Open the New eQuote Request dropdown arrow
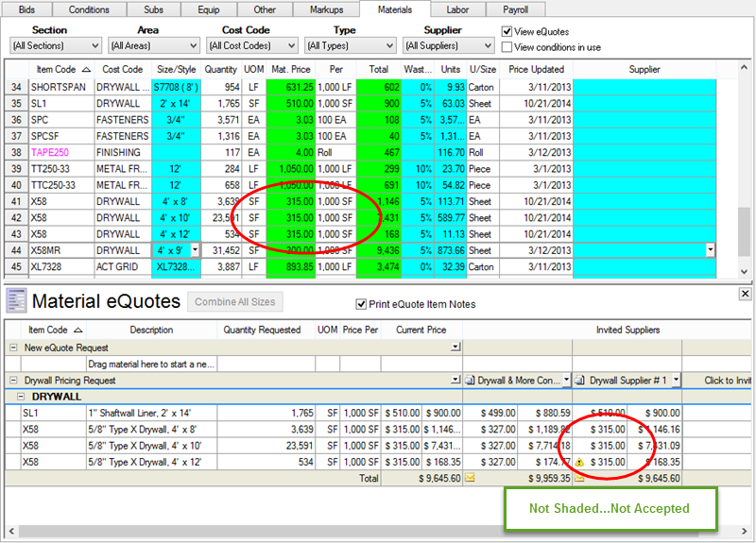Viewport: 756px width, 543px height. 455,347
